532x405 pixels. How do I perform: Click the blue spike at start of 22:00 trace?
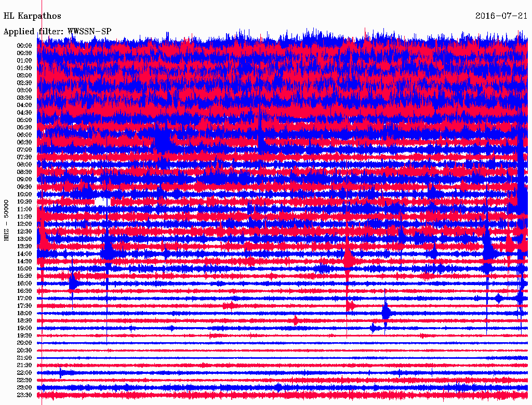pyautogui.click(x=62, y=373)
